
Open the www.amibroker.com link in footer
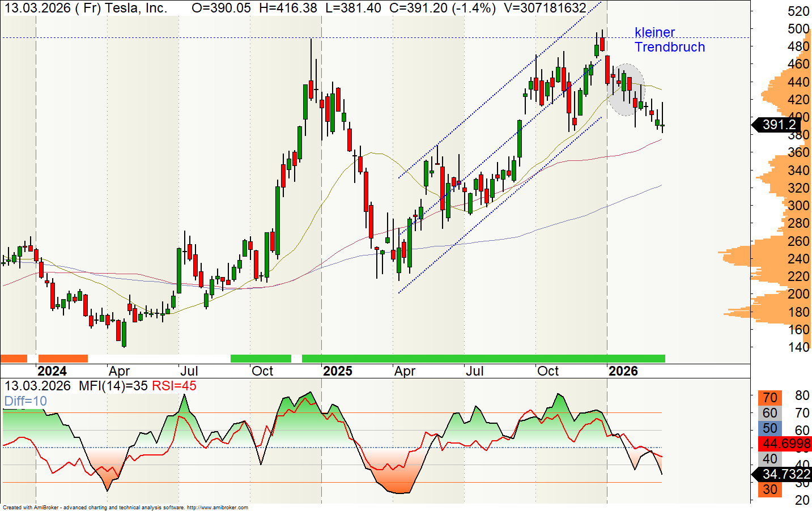pyautogui.click(x=218, y=508)
